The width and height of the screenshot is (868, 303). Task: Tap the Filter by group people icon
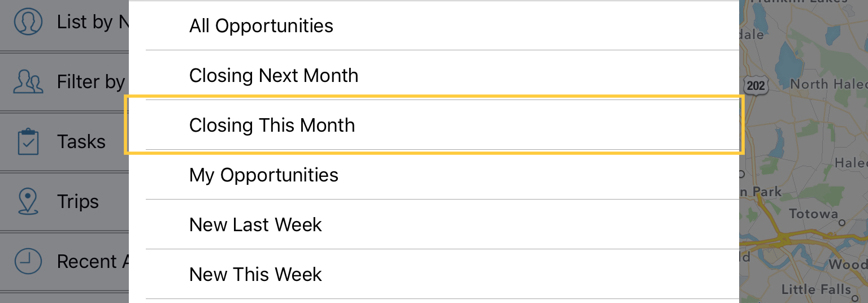(28, 82)
